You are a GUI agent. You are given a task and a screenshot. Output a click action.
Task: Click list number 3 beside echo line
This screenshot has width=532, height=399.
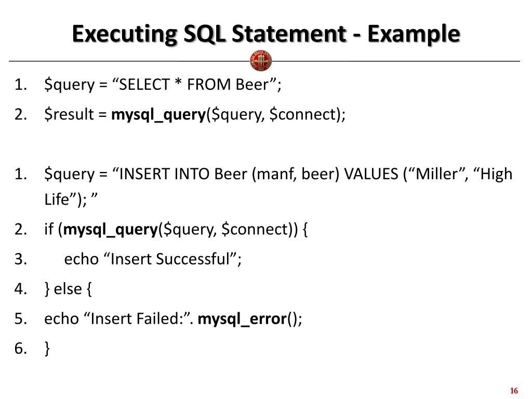21,259
